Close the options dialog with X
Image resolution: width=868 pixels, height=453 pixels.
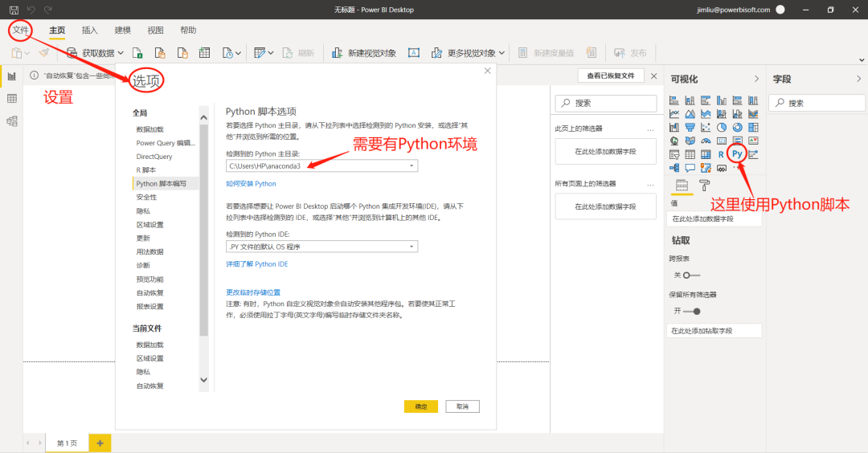coord(487,71)
